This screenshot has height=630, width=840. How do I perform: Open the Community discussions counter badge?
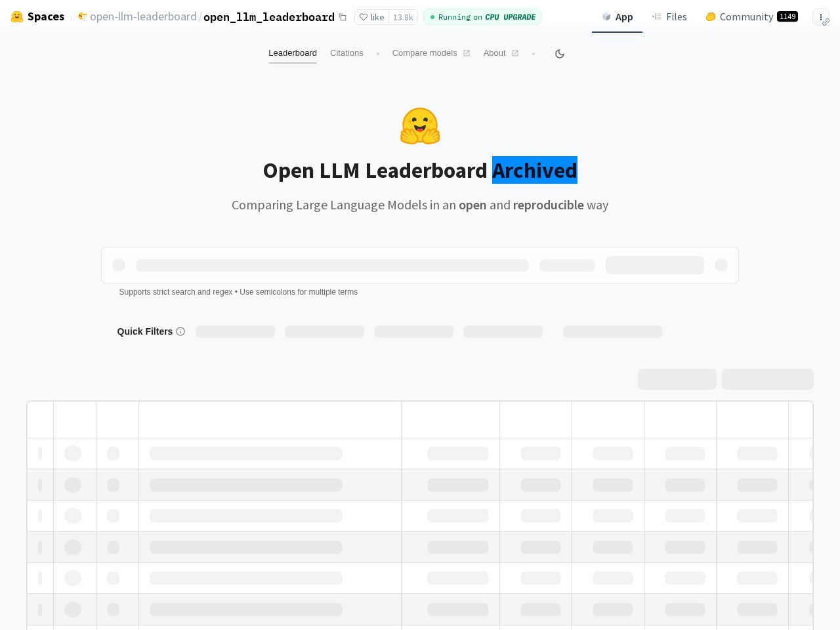click(787, 16)
